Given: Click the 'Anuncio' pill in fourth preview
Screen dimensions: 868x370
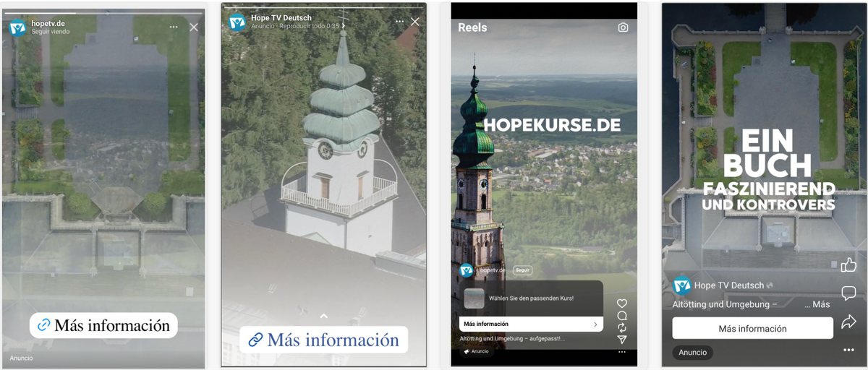Looking at the screenshot, I should coord(692,353).
